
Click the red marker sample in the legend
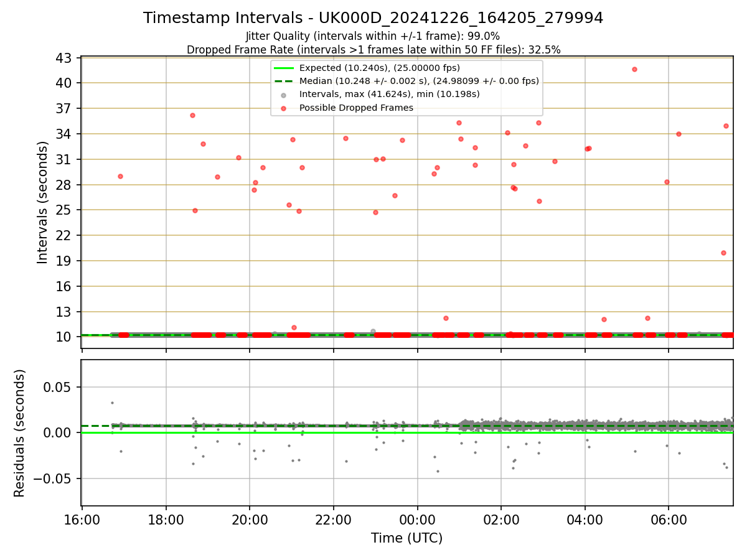[x=283, y=108]
